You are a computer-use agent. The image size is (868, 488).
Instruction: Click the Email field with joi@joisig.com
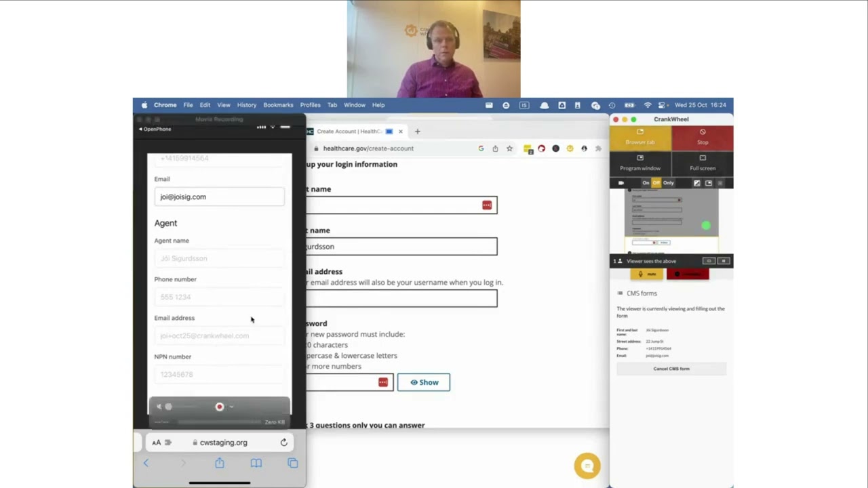click(219, 197)
